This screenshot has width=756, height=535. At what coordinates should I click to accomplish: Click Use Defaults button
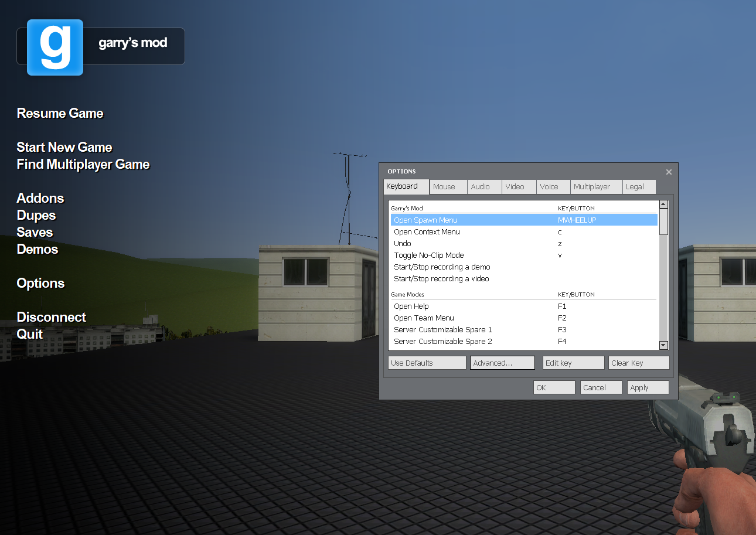[427, 363]
